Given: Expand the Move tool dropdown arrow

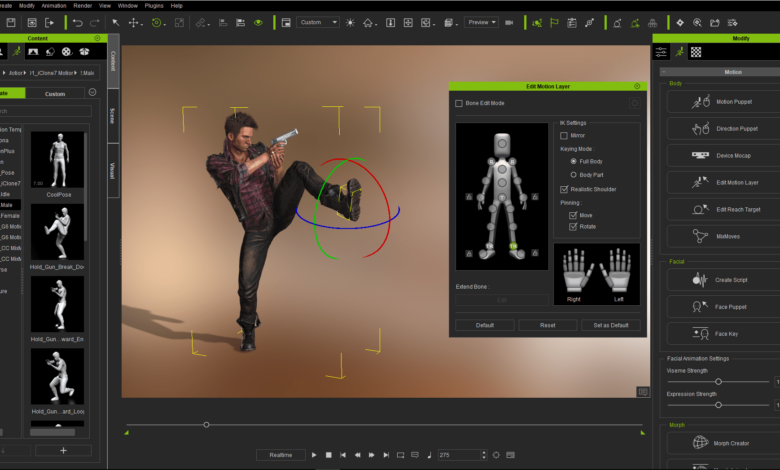Looking at the screenshot, I should point(142,24).
